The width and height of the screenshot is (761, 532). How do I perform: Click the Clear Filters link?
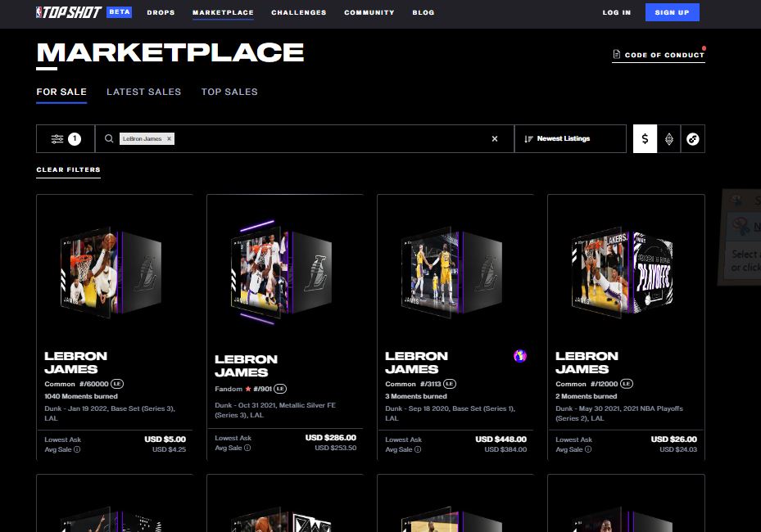click(x=69, y=169)
